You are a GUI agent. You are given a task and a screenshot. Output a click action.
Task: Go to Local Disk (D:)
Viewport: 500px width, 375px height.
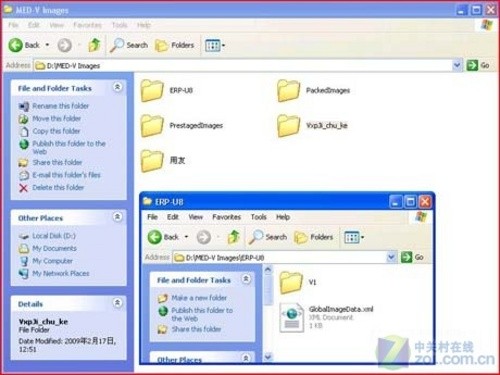click(x=47, y=236)
